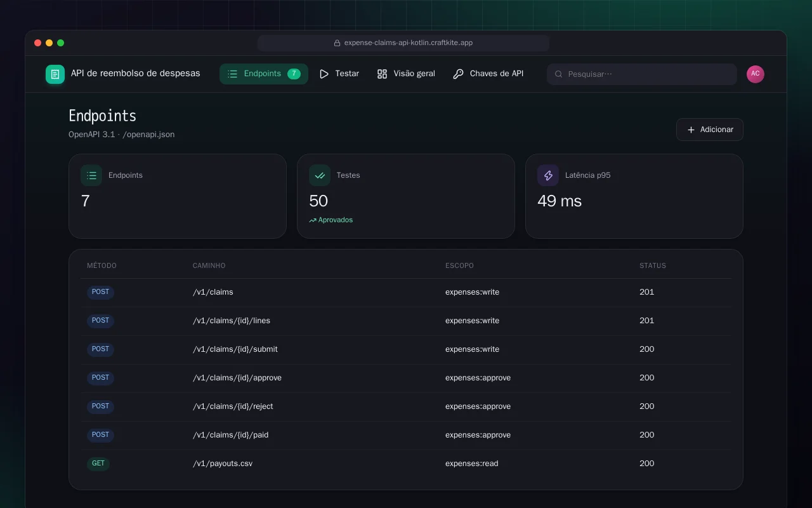
Task: Click the /v1/payouts.csv path
Action: tap(223, 464)
